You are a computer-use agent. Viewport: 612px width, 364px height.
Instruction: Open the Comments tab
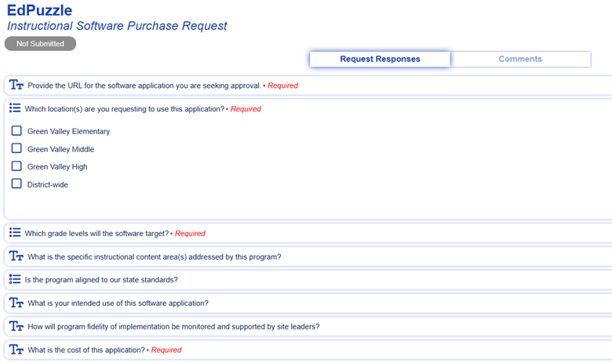click(x=520, y=59)
